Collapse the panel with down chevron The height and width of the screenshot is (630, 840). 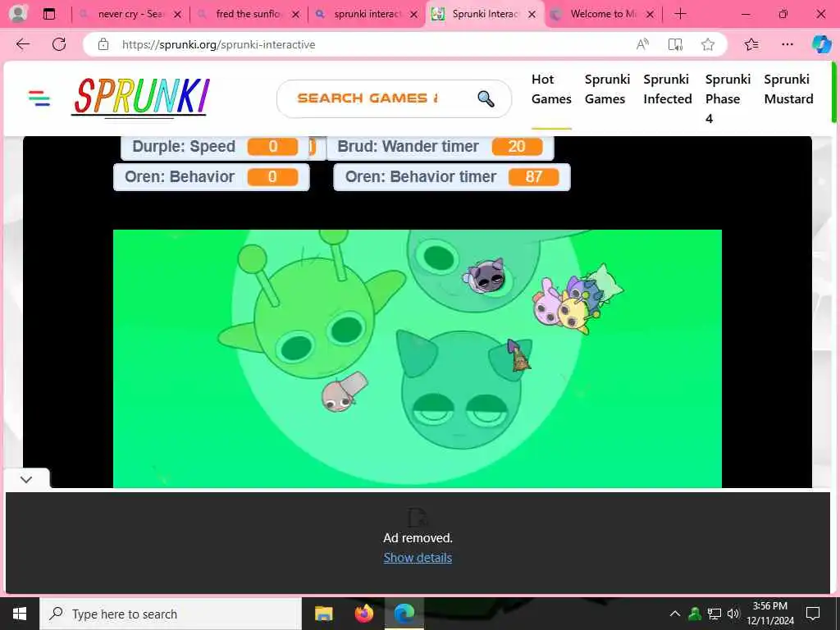[26, 479]
